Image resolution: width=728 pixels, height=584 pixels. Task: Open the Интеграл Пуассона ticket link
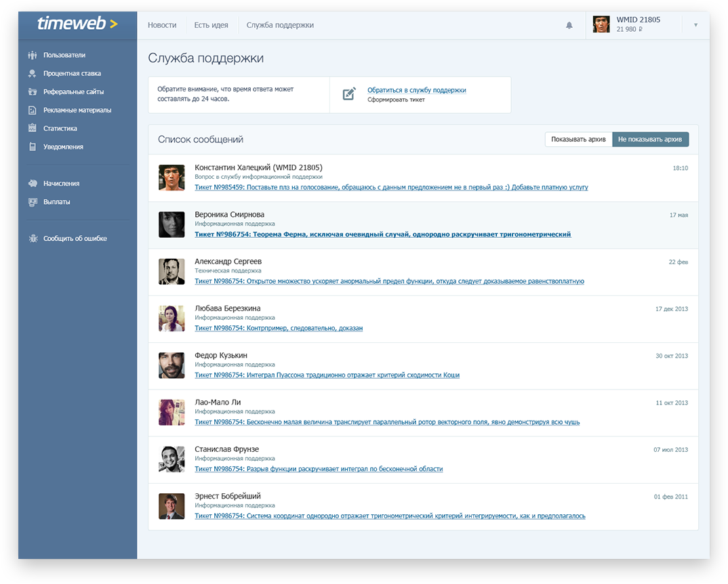click(327, 375)
